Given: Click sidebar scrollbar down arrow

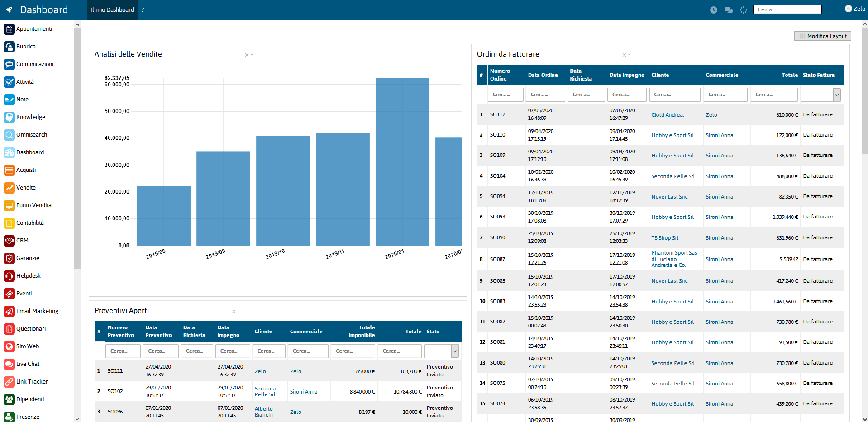Looking at the screenshot, I should [77, 419].
